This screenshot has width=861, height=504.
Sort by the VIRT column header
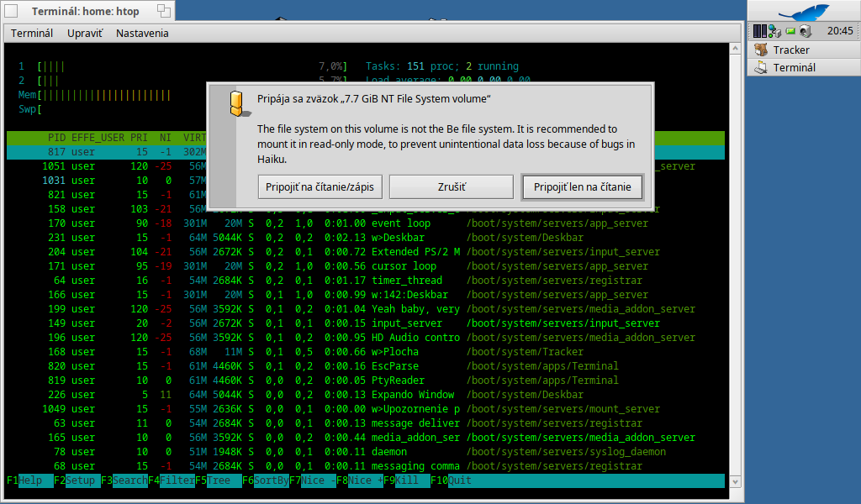[x=194, y=138]
